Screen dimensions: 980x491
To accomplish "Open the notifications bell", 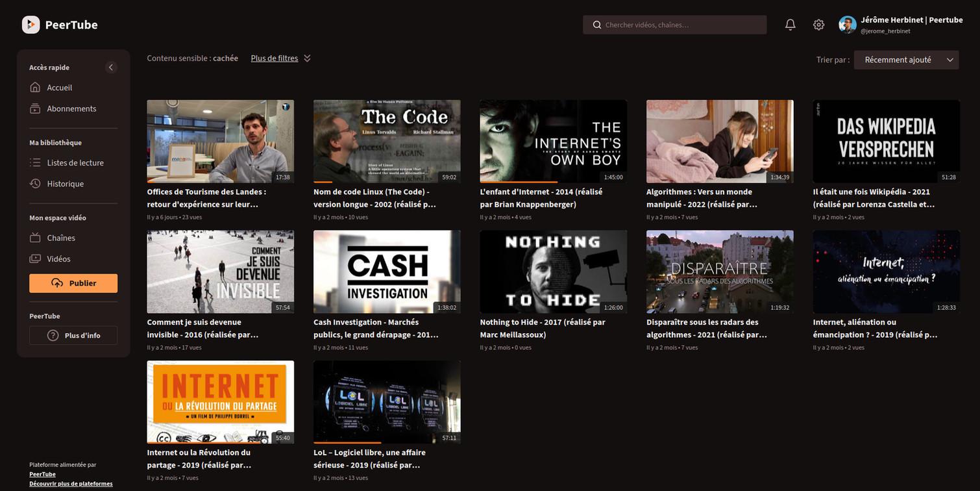I will pyautogui.click(x=790, y=25).
